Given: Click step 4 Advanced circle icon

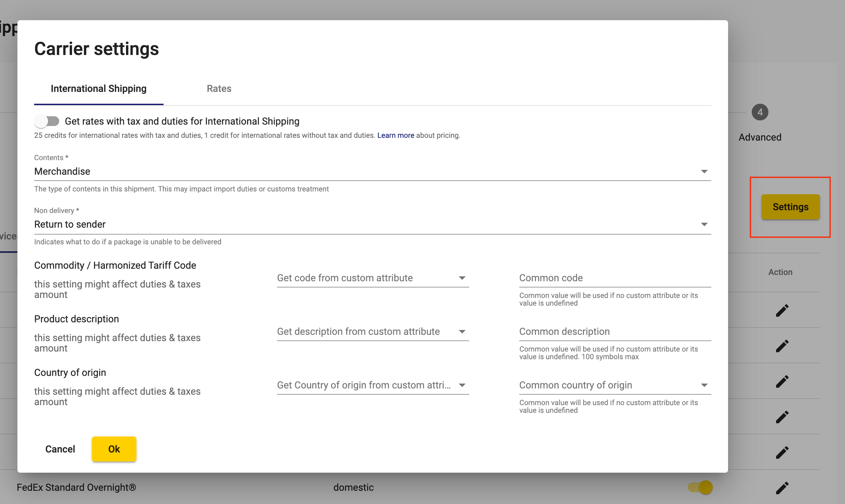Looking at the screenshot, I should pyautogui.click(x=760, y=112).
